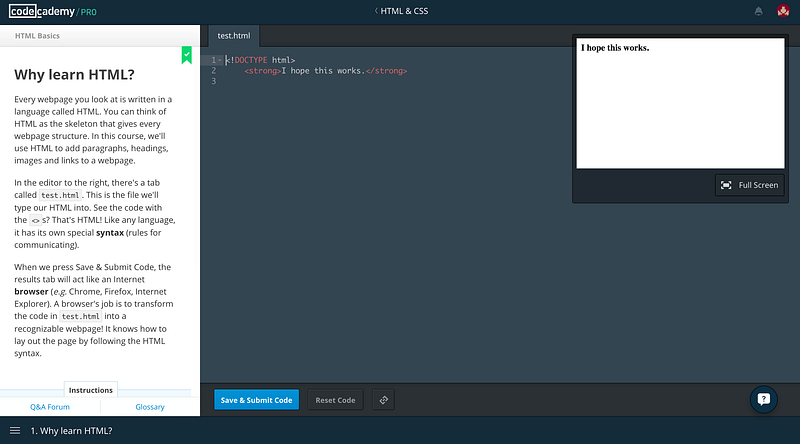Click the Reset Code button
The image size is (800, 444).
click(x=335, y=400)
